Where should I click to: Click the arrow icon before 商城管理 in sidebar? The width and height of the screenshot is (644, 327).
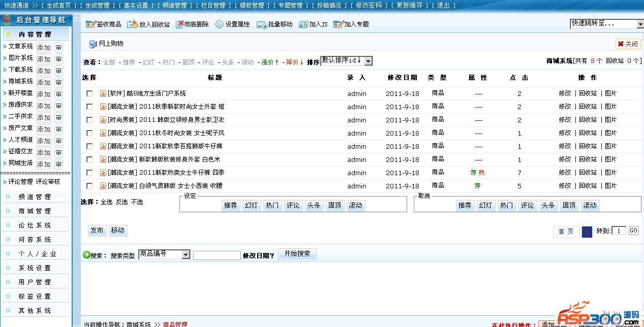tap(8, 211)
